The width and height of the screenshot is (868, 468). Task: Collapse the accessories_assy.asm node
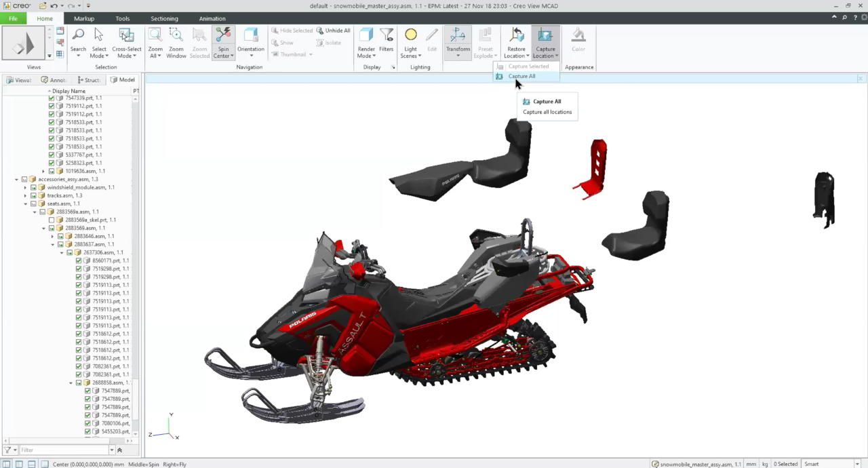(x=16, y=179)
